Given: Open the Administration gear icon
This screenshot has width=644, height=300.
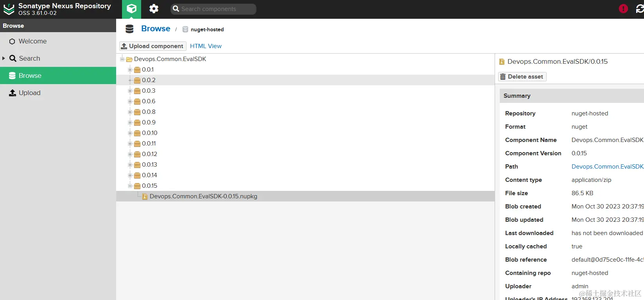Looking at the screenshot, I should click(154, 9).
